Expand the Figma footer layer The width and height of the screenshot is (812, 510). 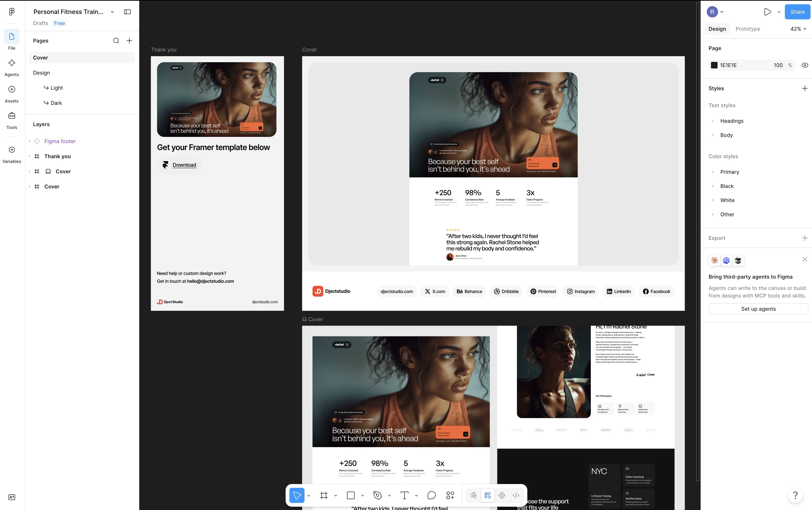(x=29, y=141)
